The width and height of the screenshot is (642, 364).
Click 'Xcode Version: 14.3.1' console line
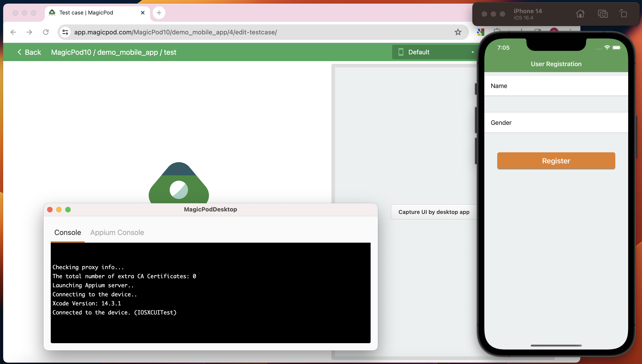tap(87, 303)
